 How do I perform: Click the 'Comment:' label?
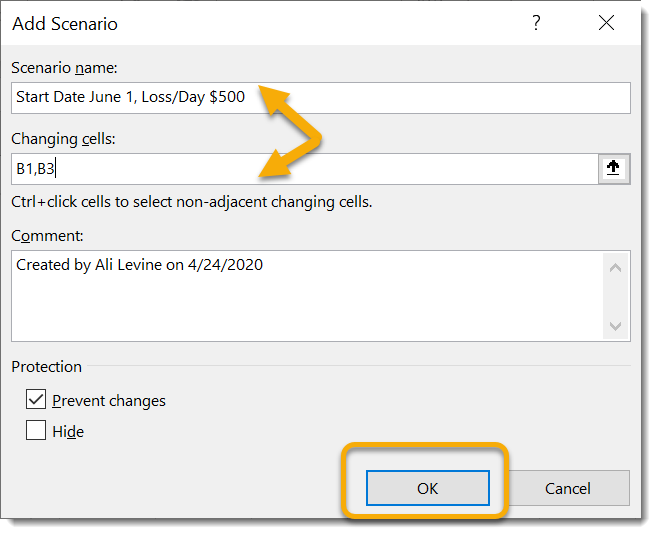[47, 235]
